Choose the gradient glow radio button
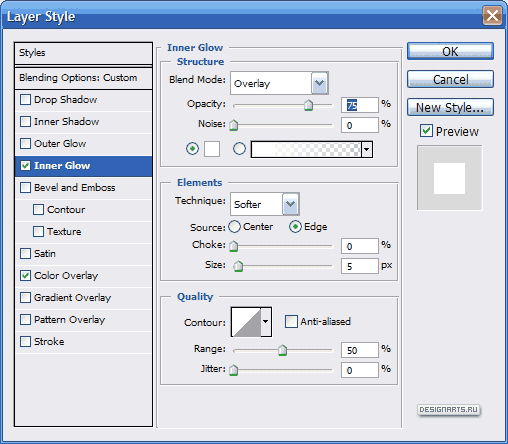508x444 pixels. (239, 149)
